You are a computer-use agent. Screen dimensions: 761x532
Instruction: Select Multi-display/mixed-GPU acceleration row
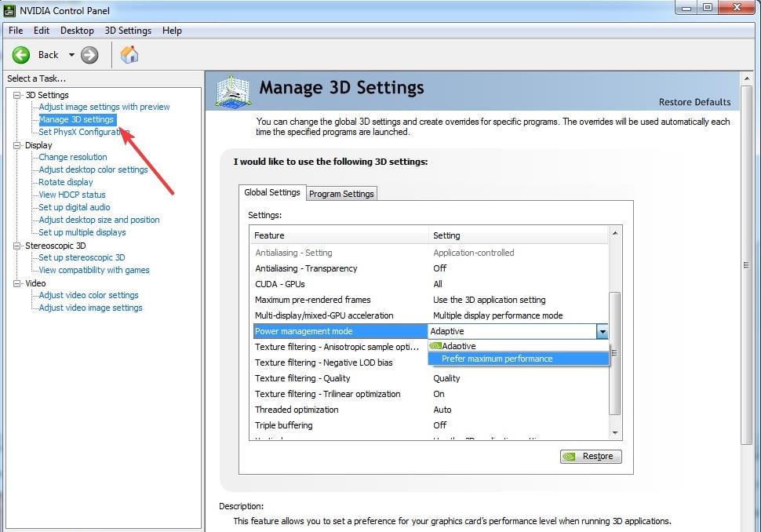431,315
